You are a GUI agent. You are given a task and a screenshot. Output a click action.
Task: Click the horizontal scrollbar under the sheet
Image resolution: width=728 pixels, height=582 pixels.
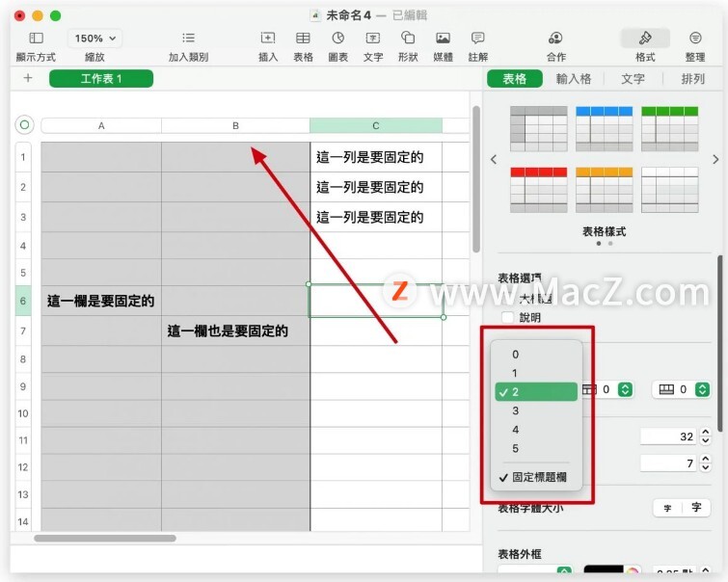pyautogui.click(x=105, y=539)
